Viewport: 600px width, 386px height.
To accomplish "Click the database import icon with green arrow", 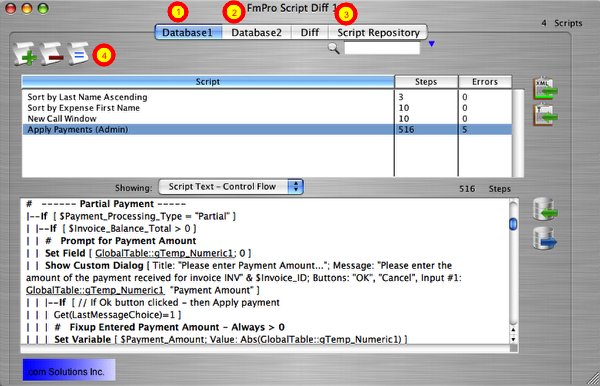I will (x=545, y=209).
